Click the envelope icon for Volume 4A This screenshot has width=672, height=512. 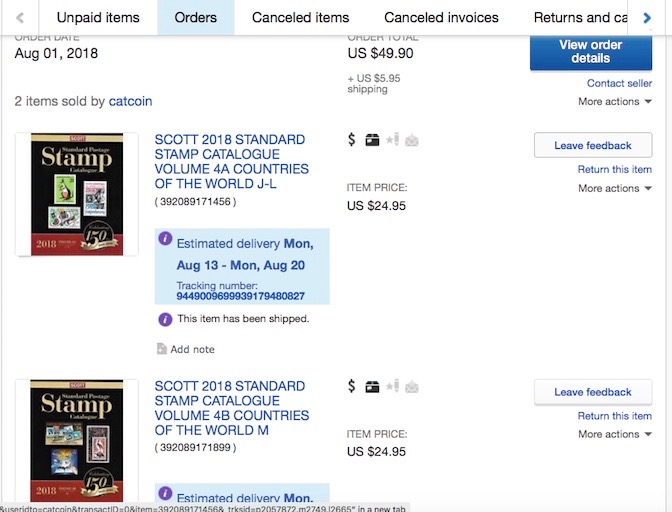click(412, 140)
